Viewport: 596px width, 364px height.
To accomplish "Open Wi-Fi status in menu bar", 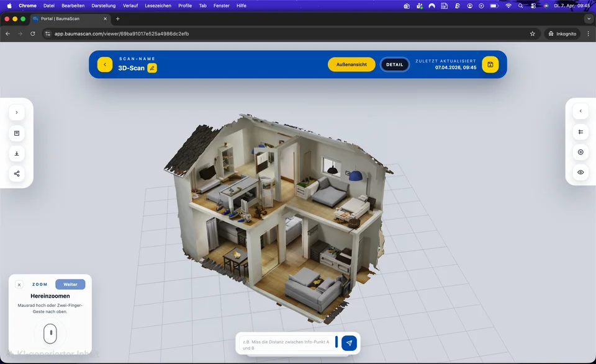I will pos(508,6).
